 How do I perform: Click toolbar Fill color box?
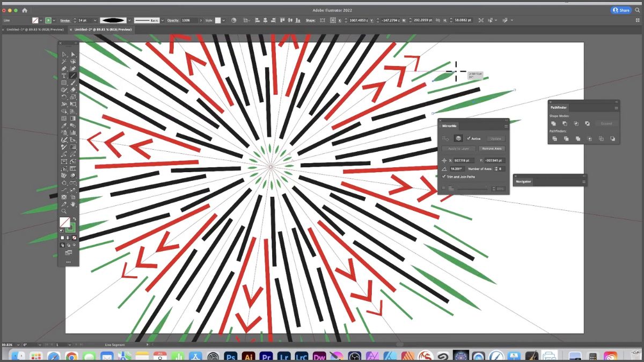64,223
